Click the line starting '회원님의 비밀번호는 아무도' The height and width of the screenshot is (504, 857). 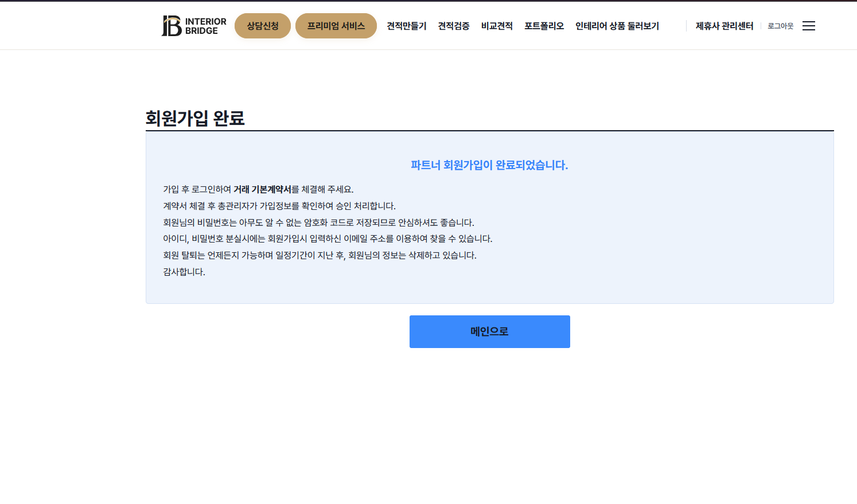tap(319, 222)
